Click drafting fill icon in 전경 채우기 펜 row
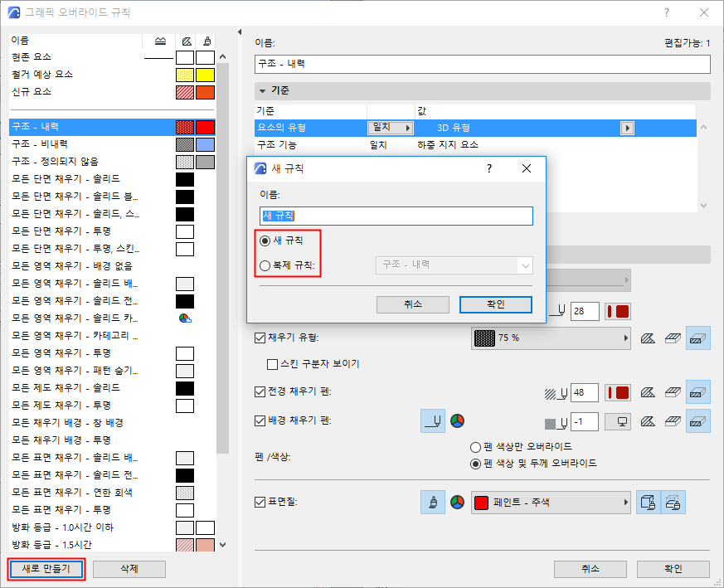 click(x=648, y=392)
